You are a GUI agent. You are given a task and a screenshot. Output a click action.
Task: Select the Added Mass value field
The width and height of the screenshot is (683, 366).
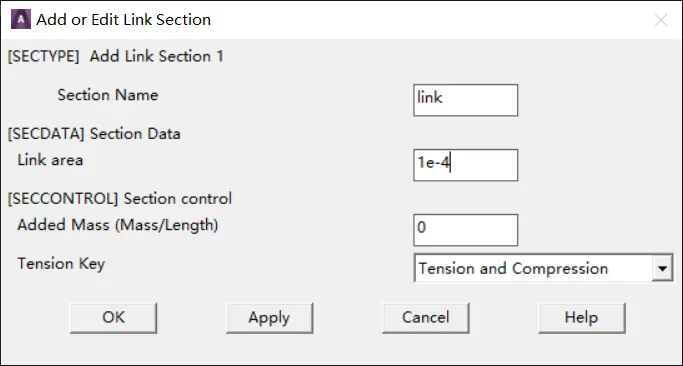point(466,230)
